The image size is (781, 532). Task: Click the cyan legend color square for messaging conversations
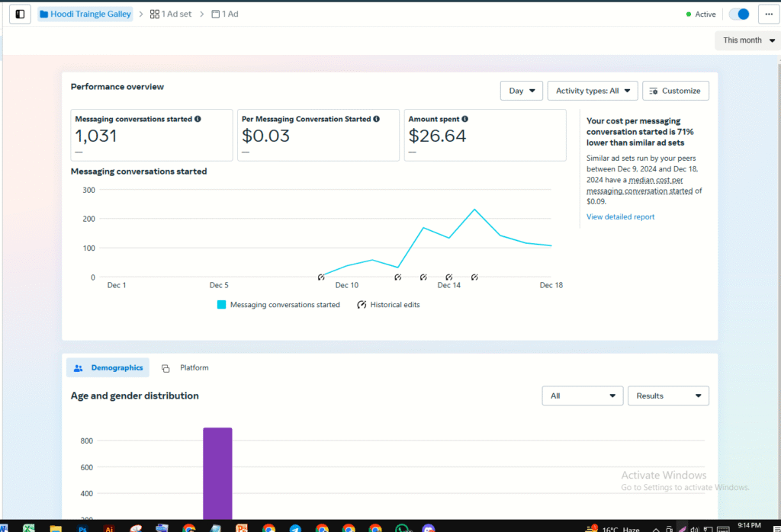click(220, 304)
